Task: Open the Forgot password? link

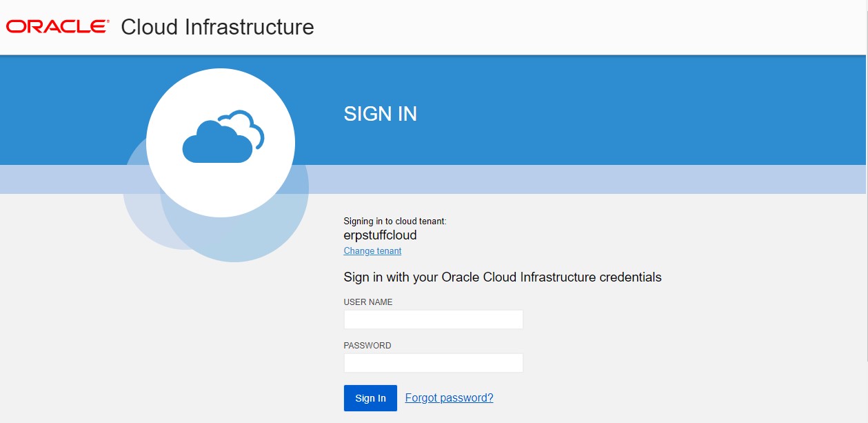Action: pos(449,398)
